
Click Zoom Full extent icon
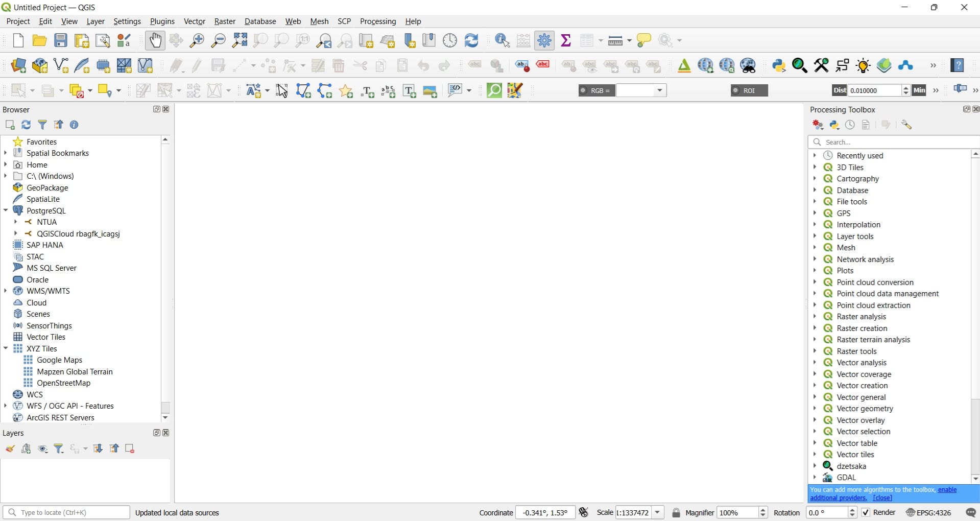(x=240, y=40)
